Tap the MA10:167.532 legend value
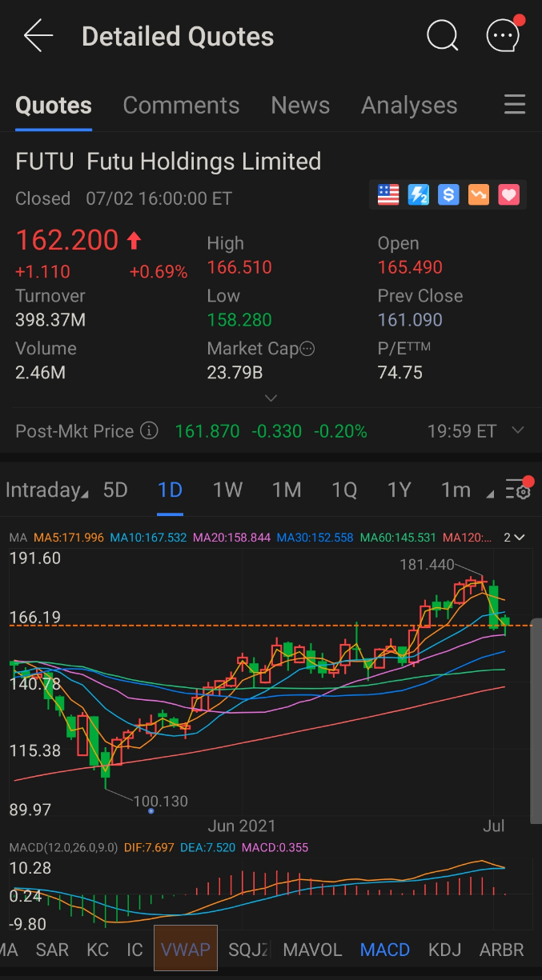542x980 pixels. (148, 538)
